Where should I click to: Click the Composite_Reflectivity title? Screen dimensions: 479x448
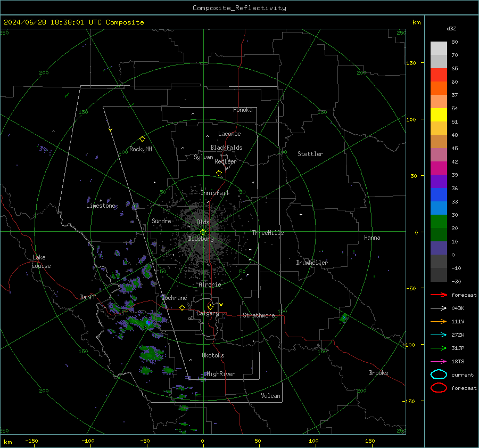240,8
